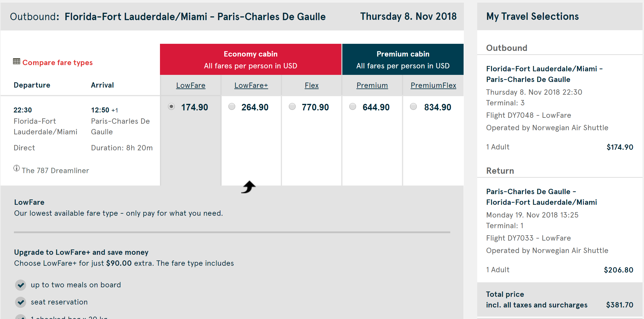
Task: Select the LowFare+ 264.90 fare option
Action: (232, 107)
